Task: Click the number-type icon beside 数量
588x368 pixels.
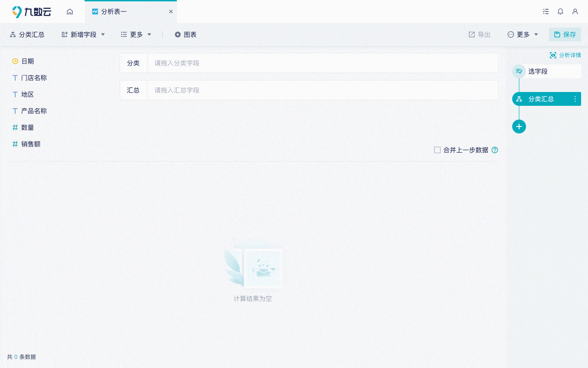Action: tap(15, 127)
